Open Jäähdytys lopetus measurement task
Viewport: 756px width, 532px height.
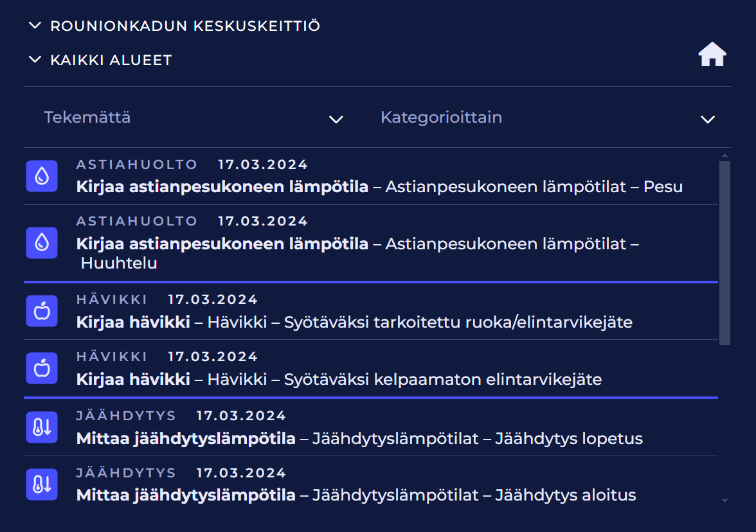[359, 439]
